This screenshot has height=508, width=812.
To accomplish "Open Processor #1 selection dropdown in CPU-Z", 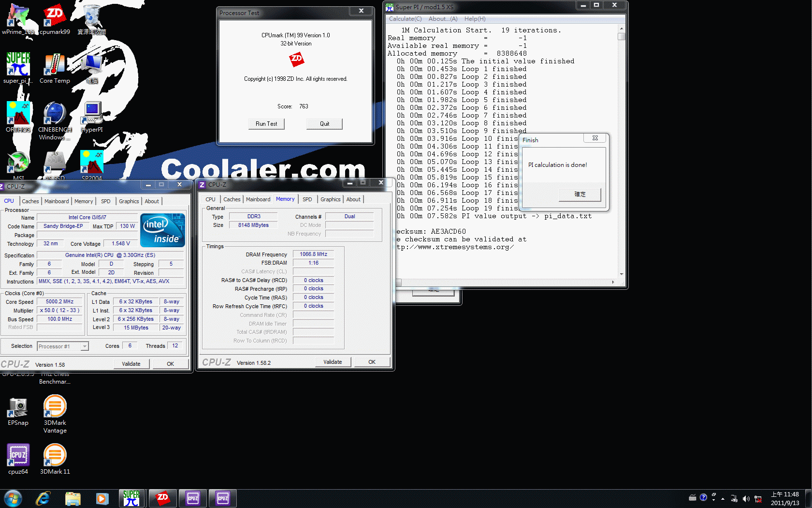I will click(63, 346).
